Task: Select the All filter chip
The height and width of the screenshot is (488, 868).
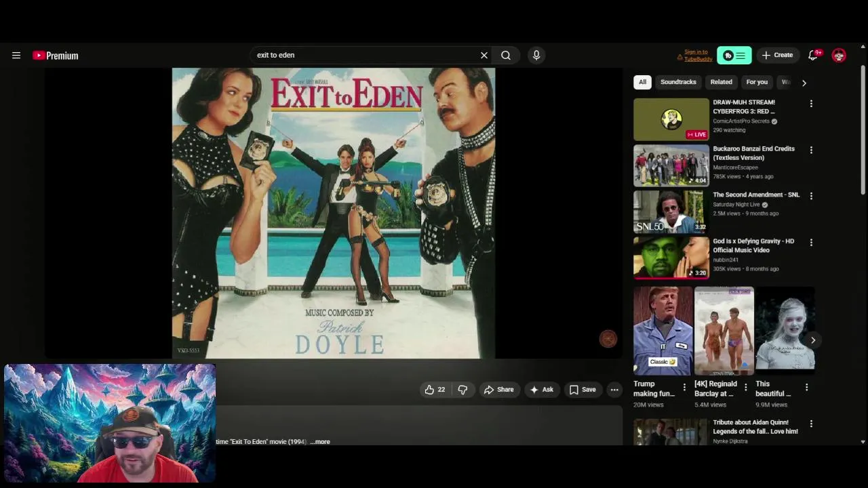Action: pyautogui.click(x=642, y=82)
